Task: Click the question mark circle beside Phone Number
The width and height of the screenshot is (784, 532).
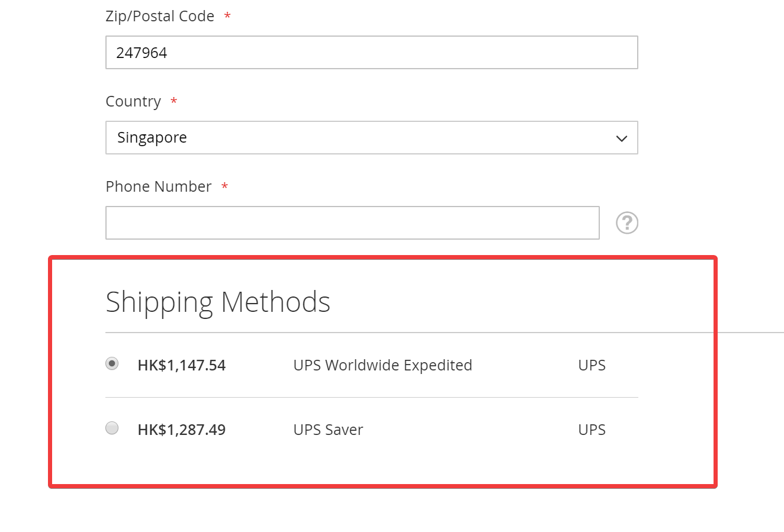Action: 626,223
